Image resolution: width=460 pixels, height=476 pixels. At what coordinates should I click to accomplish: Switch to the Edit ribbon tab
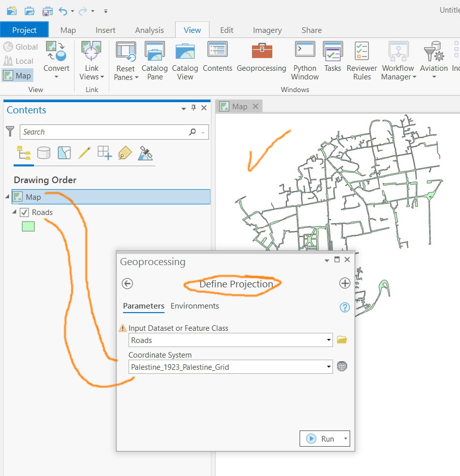click(x=227, y=30)
